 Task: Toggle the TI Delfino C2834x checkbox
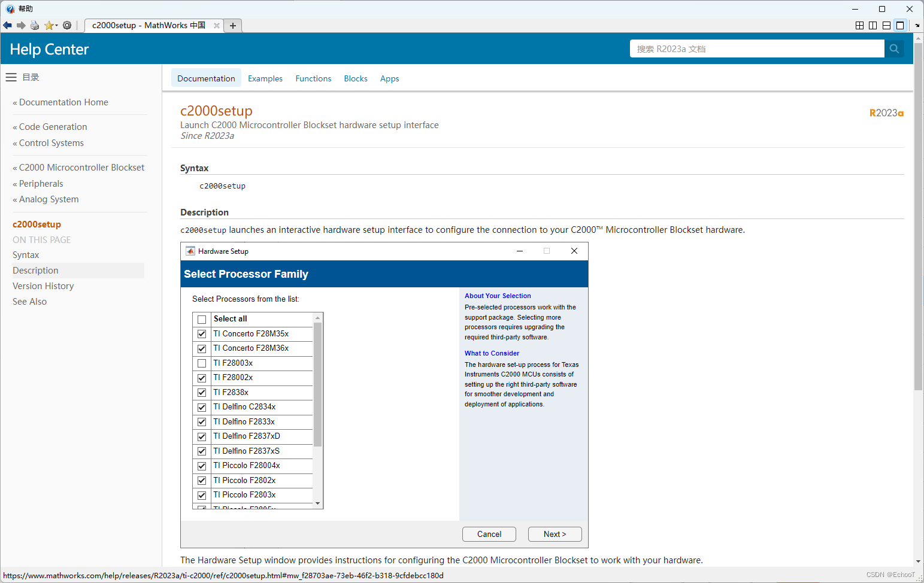tap(202, 407)
